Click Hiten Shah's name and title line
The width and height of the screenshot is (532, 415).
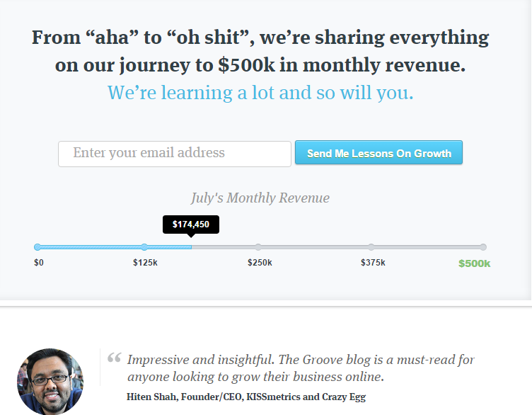tap(246, 397)
